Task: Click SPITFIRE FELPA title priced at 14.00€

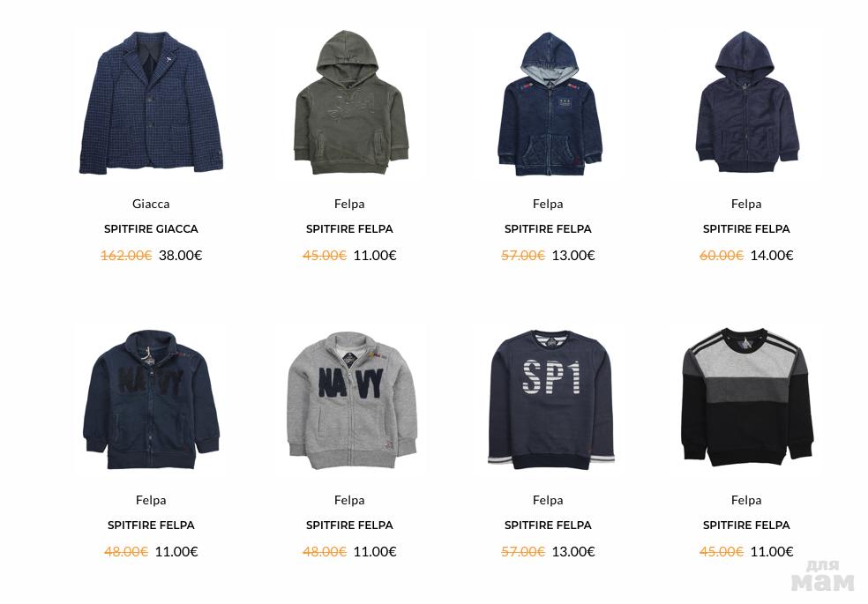Action: click(x=746, y=229)
